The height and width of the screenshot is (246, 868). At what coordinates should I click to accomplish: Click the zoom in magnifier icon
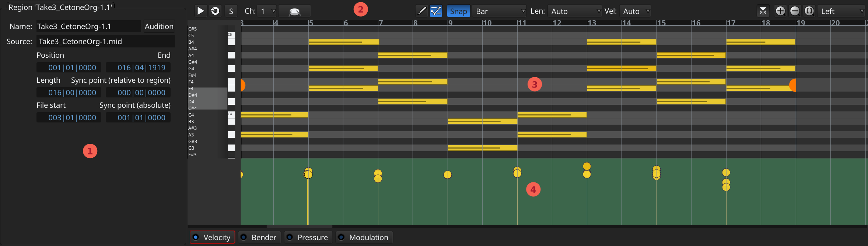[x=780, y=11]
